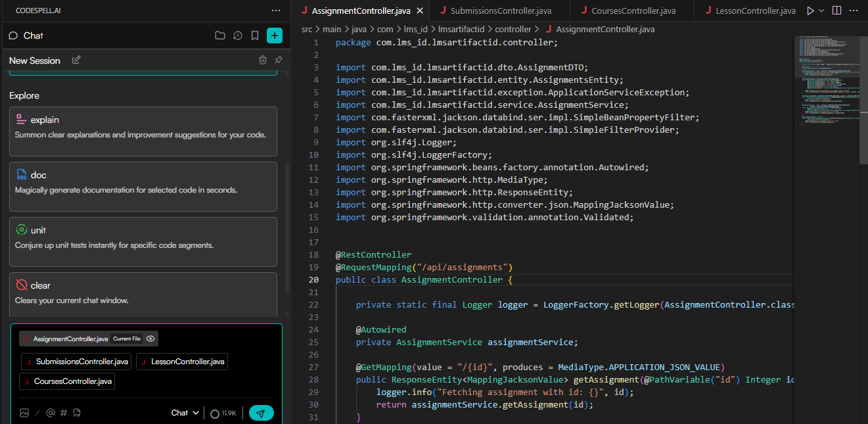This screenshot has width=868, height=424.
Task: Click breadcrumb segment 'main'
Action: coord(332,29)
